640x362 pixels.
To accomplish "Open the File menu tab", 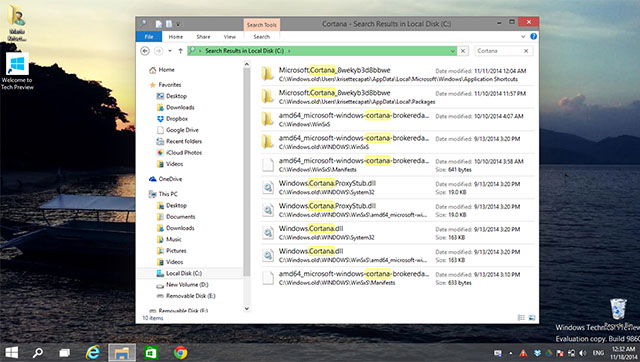I will coord(149,37).
